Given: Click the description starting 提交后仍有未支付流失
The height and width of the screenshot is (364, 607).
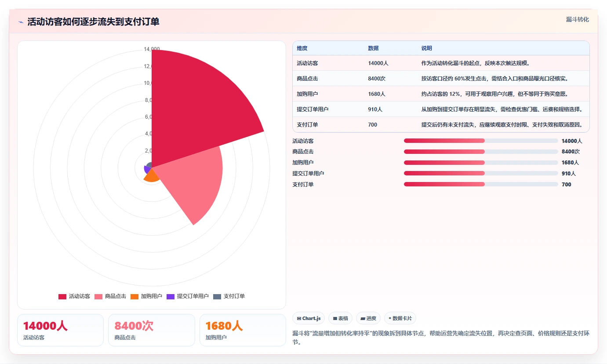Looking at the screenshot, I should 502,125.
